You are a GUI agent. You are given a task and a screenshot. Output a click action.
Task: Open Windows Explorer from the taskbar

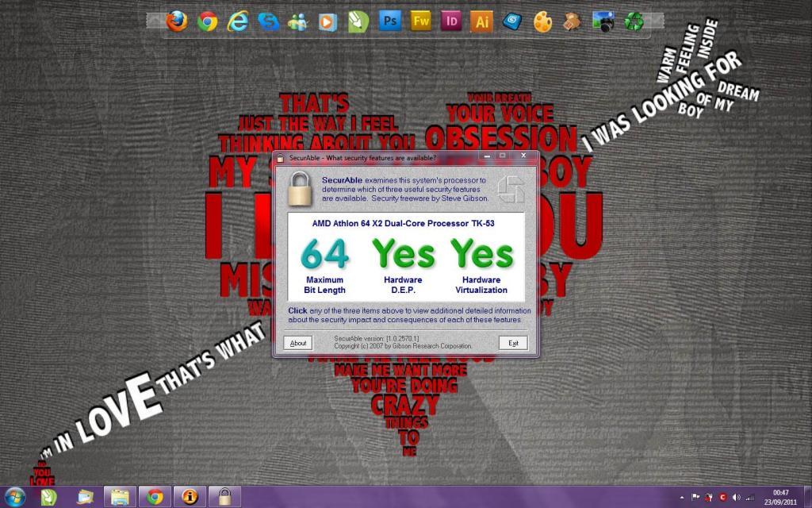121,497
